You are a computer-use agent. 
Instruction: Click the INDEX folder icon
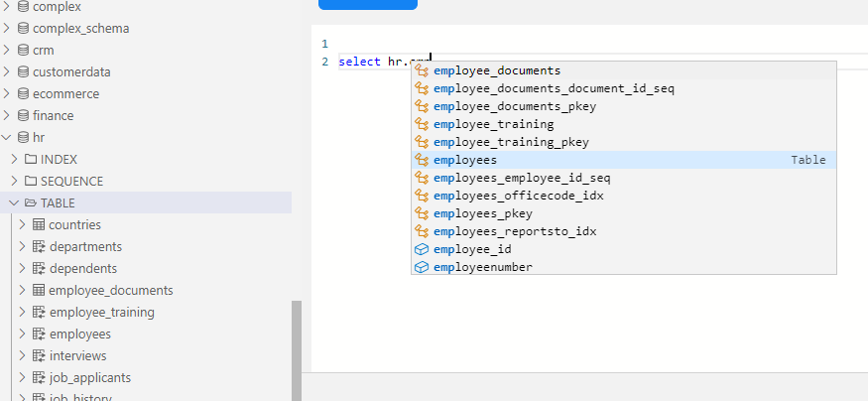pos(31,159)
